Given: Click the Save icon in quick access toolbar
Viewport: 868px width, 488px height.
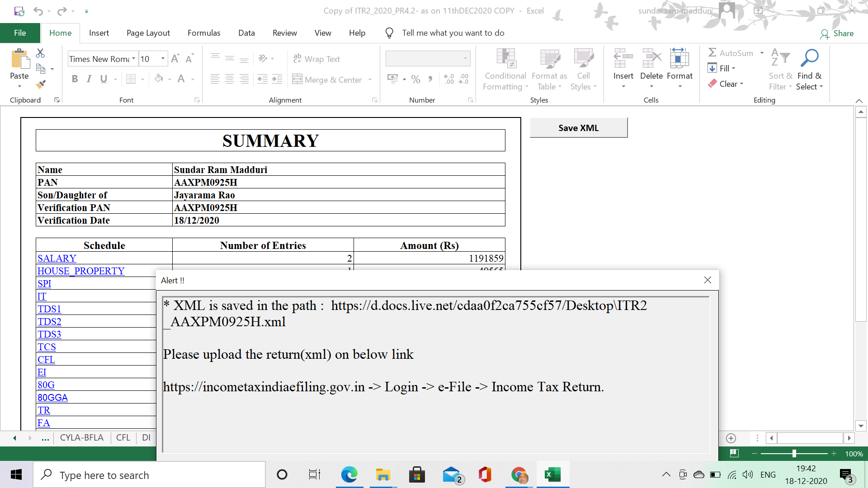Looking at the screenshot, I should 19,11.
